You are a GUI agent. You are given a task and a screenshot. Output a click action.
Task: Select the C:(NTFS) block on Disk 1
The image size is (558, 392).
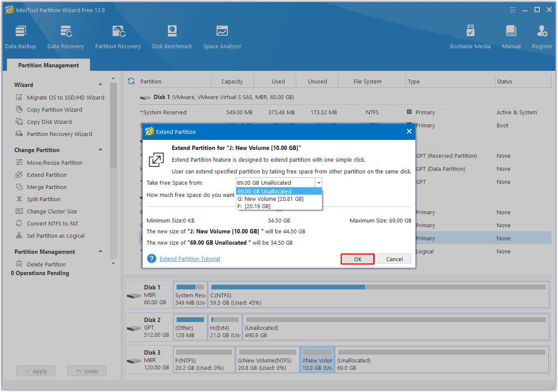pyautogui.click(x=378, y=294)
